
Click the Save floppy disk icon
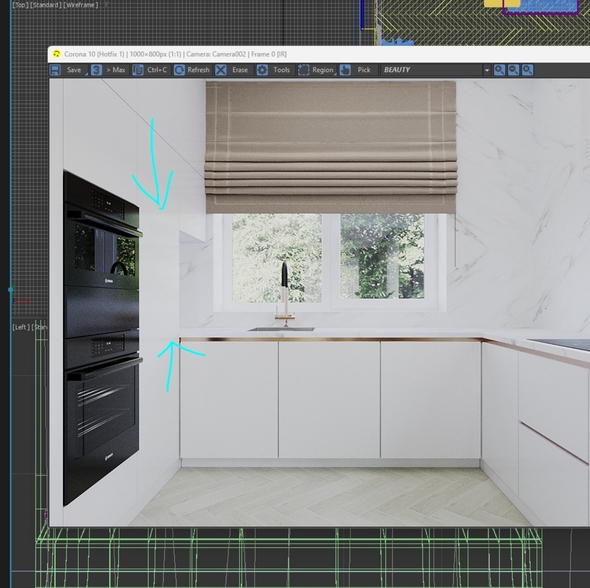coord(55,70)
